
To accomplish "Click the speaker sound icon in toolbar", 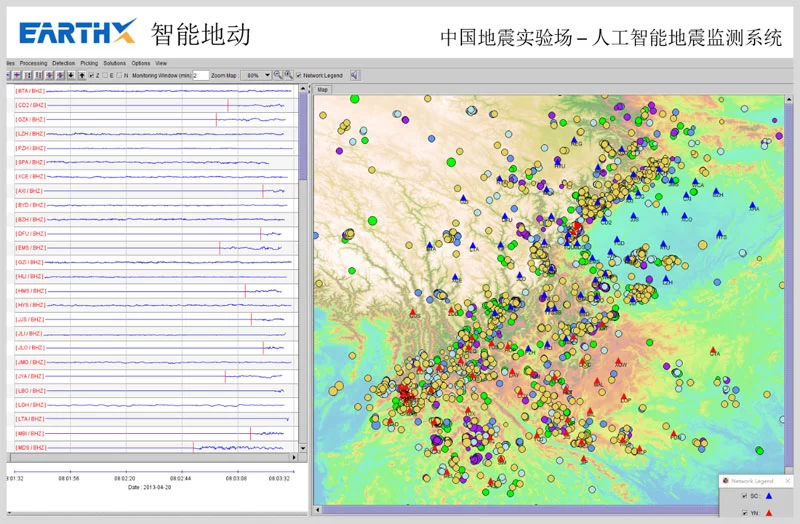I will pyautogui.click(x=355, y=75).
